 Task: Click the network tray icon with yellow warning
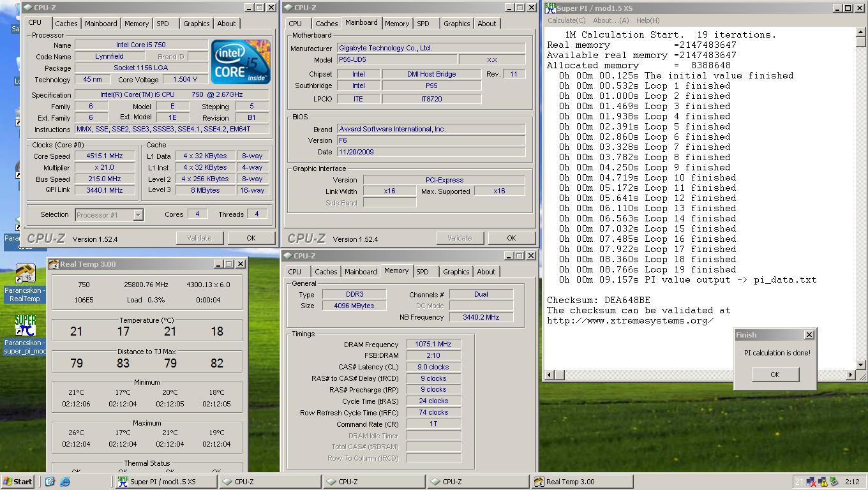point(823,482)
